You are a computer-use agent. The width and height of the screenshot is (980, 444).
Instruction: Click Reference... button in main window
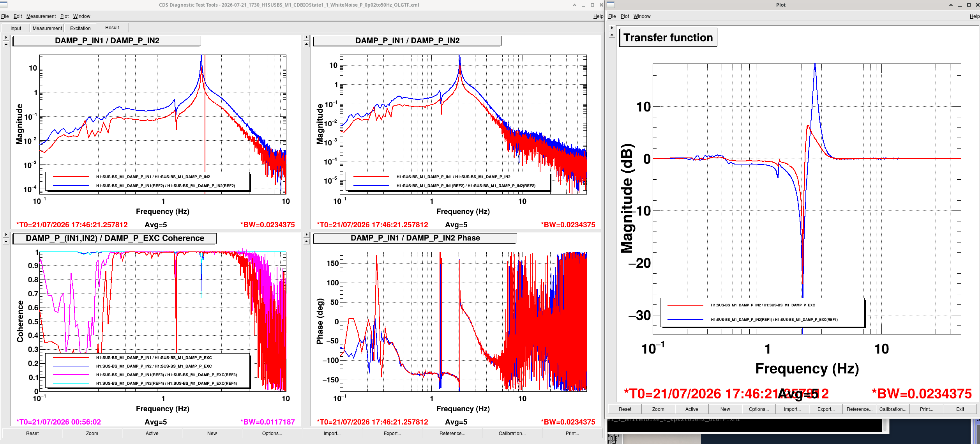pos(452,433)
